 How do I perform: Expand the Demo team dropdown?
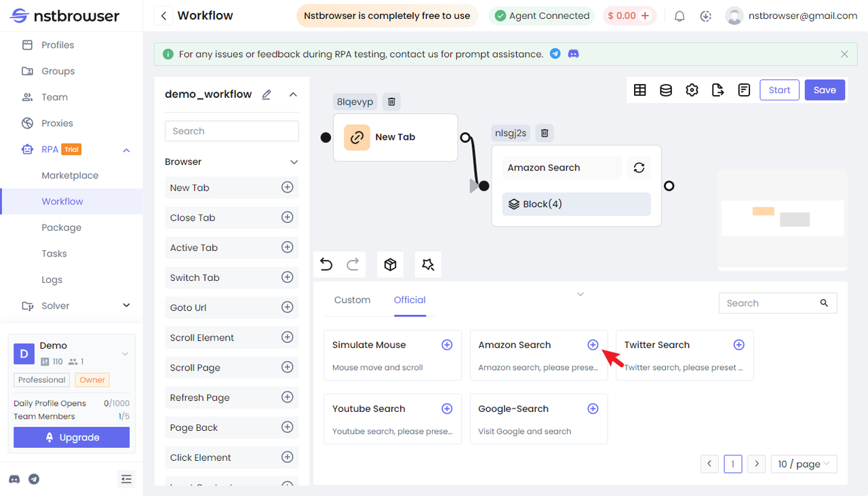point(125,354)
